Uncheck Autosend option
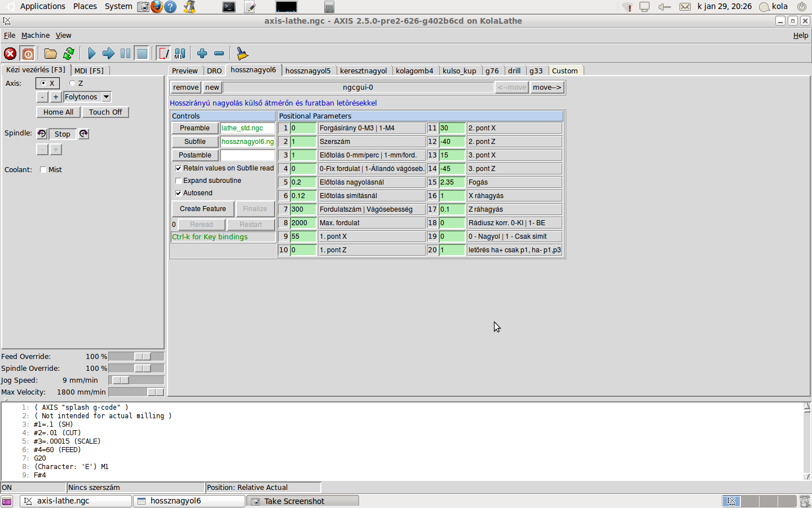This screenshot has height=508, width=812. point(179,193)
